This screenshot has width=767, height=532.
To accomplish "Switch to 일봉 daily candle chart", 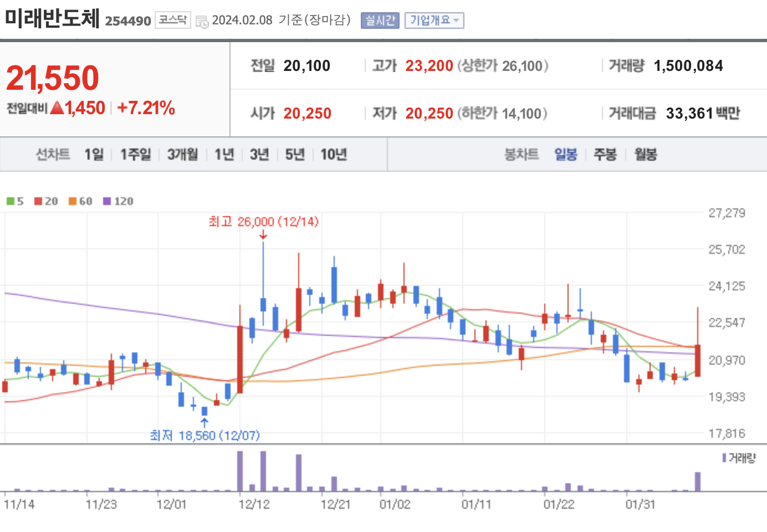I will click(566, 154).
